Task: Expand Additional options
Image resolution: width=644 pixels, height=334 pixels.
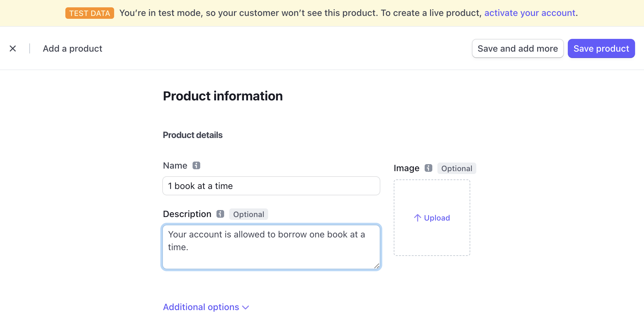Action: click(x=206, y=307)
